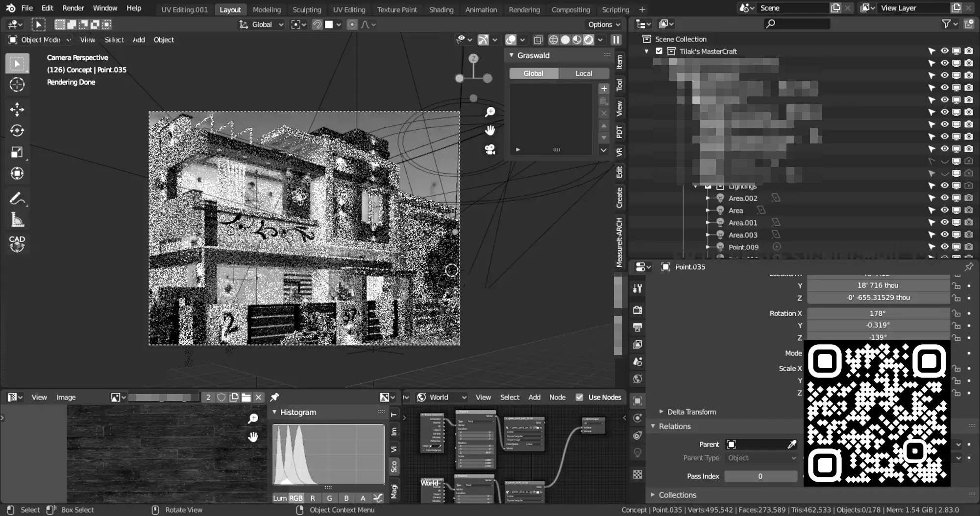The height and width of the screenshot is (516, 980).
Task: Select the Rotate tool
Action: pos(17,131)
